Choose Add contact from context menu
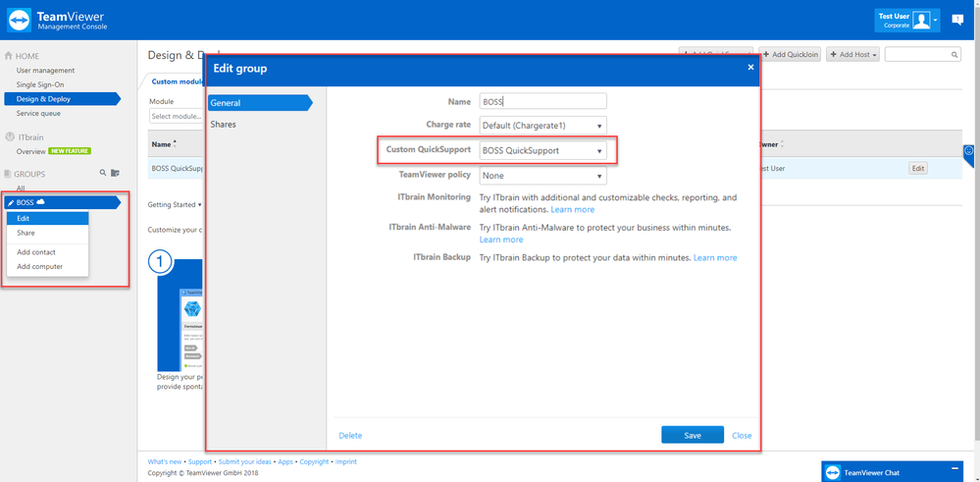 pyautogui.click(x=47, y=252)
